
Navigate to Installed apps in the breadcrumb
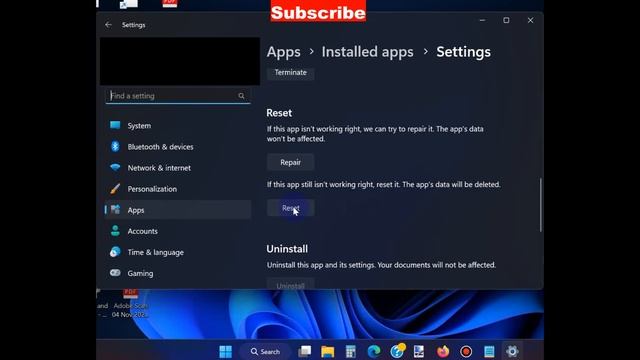367,52
